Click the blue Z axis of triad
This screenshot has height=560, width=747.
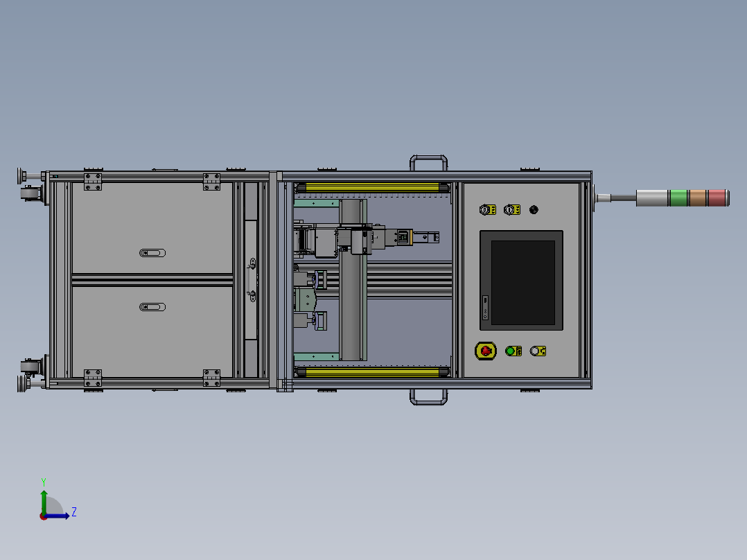(57, 516)
